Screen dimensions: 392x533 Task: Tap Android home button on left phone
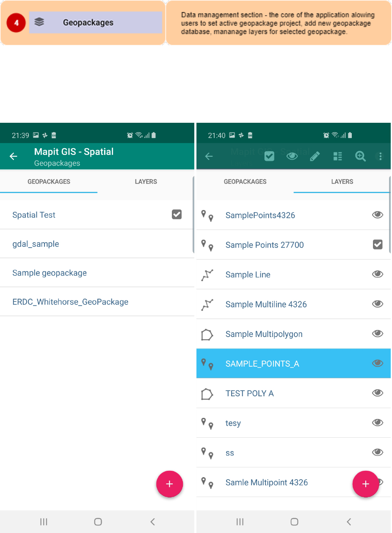[x=98, y=522]
